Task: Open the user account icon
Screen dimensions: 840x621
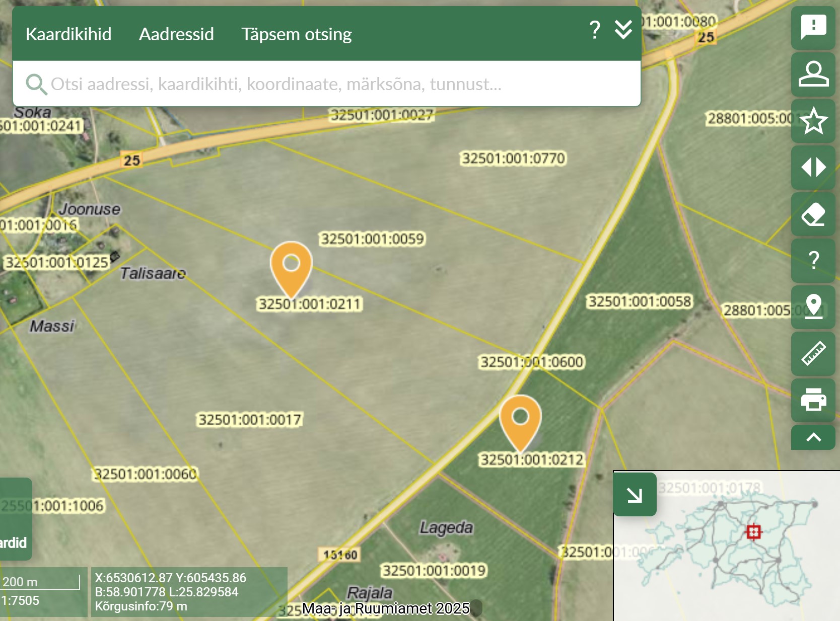Action: coord(813,74)
